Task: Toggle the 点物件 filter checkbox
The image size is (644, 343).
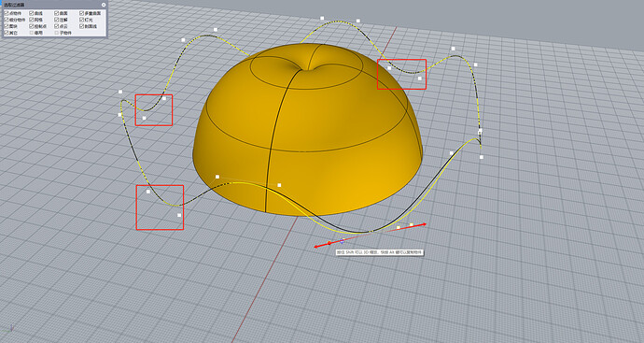Action: pyautogui.click(x=7, y=13)
